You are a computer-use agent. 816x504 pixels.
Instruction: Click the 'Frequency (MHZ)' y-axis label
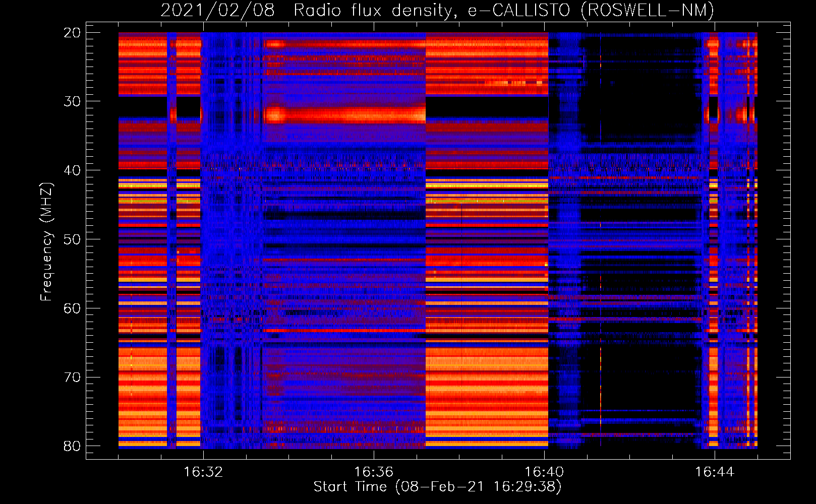[x=46, y=242]
